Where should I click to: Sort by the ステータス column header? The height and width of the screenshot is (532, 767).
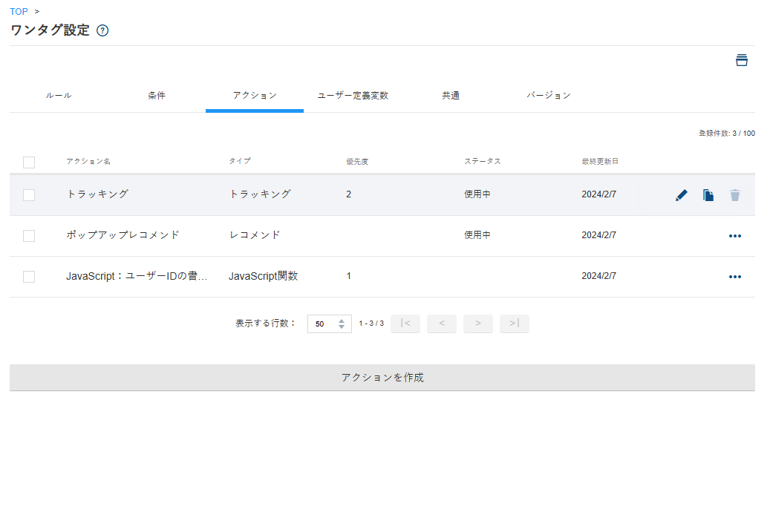483,161
